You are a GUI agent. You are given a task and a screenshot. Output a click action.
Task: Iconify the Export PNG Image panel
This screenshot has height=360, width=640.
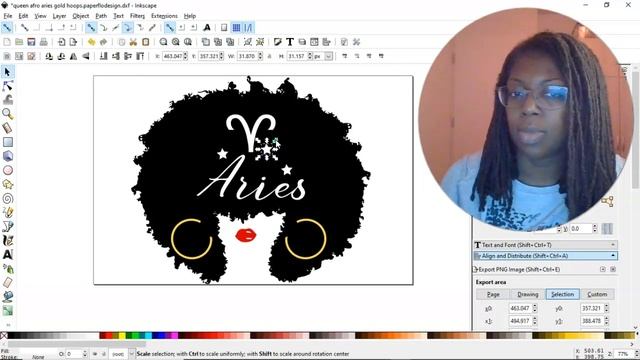coord(602,269)
